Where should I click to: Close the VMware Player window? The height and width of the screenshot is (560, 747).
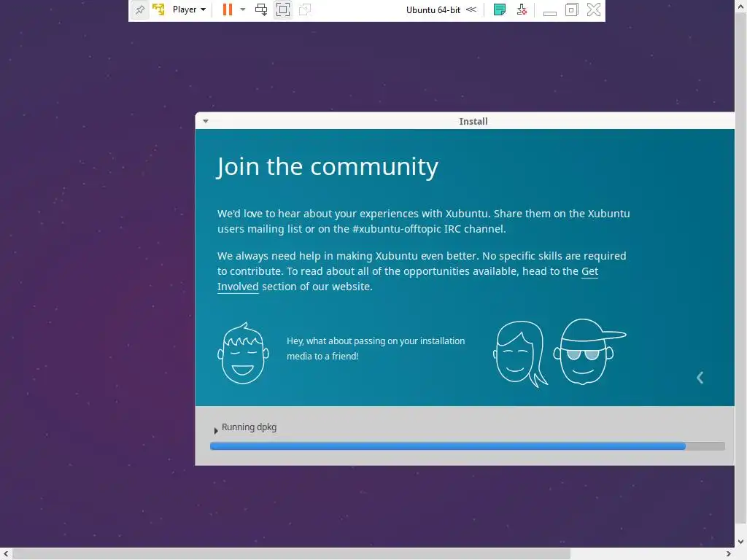click(594, 9)
